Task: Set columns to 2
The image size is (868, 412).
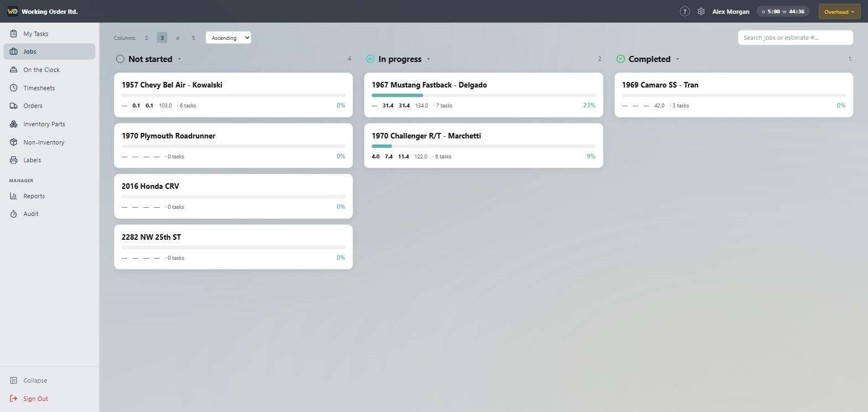Action: [146, 38]
